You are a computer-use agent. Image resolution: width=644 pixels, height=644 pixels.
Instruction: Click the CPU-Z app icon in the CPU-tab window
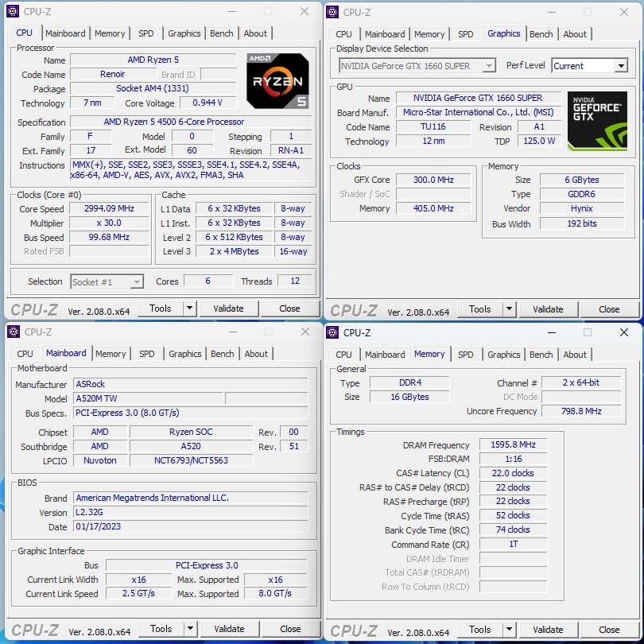coord(13,11)
